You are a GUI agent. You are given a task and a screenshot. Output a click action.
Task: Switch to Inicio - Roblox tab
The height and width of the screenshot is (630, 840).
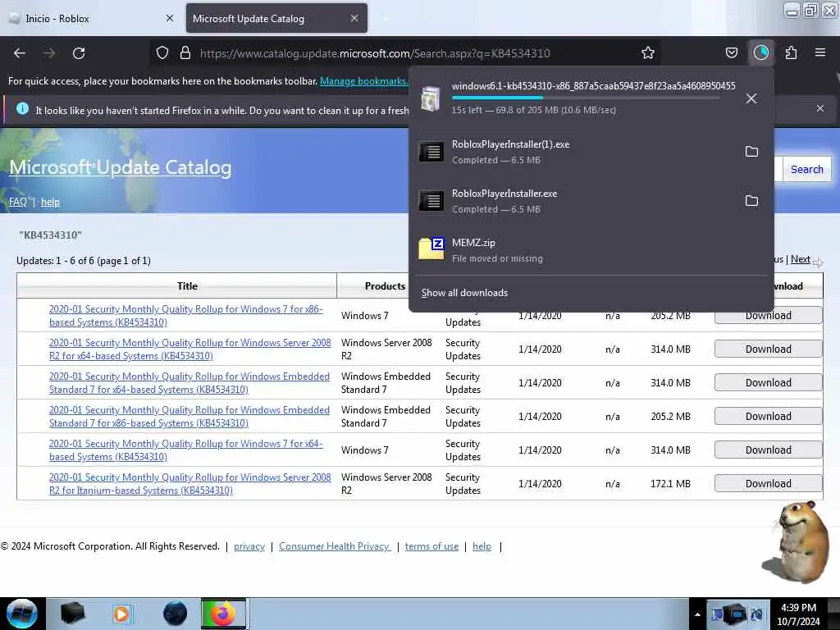pos(91,18)
